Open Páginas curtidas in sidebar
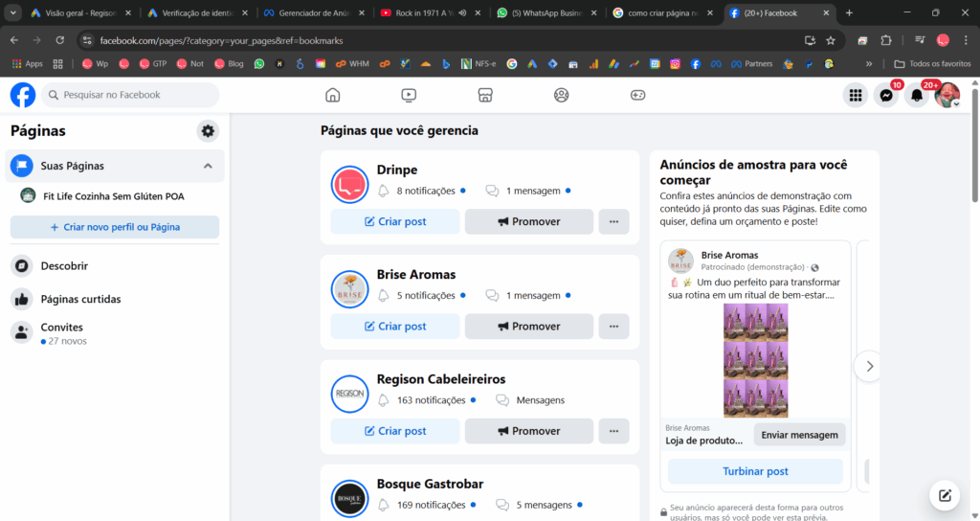Image resolution: width=980 pixels, height=521 pixels. tap(115, 299)
